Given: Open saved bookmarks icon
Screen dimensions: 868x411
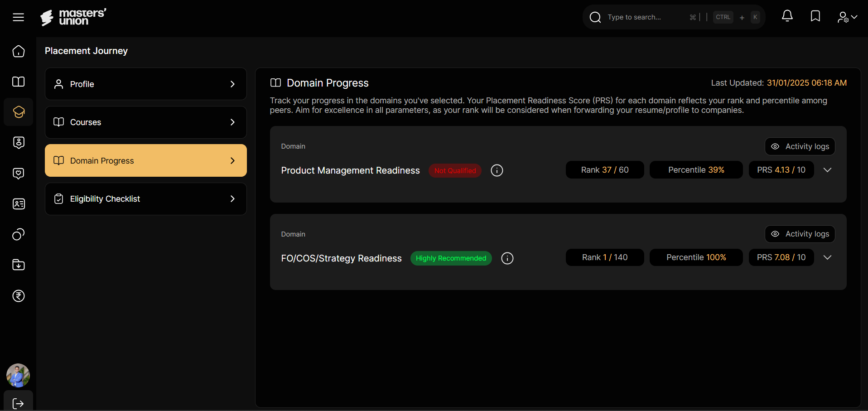Looking at the screenshot, I should pos(815,16).
